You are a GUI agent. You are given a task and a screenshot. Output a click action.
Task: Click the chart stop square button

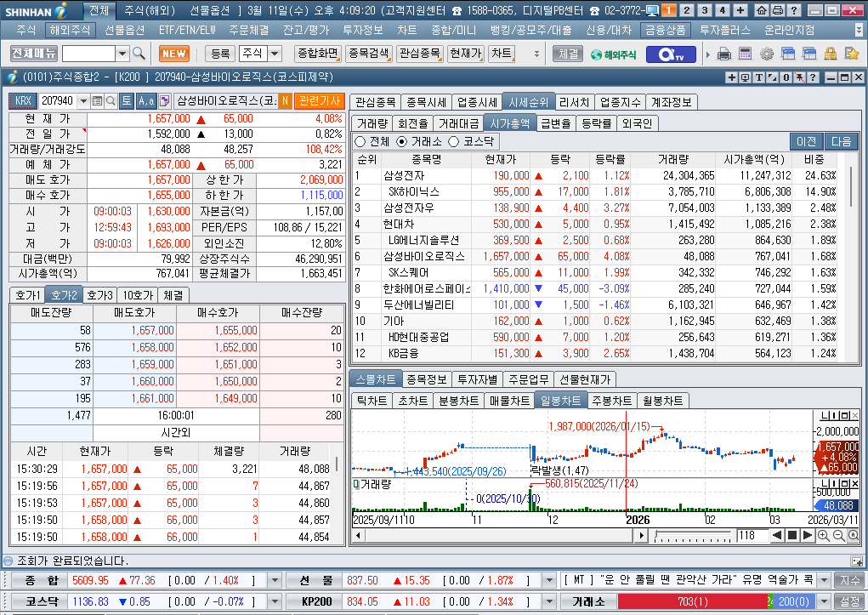click(792, 535)
